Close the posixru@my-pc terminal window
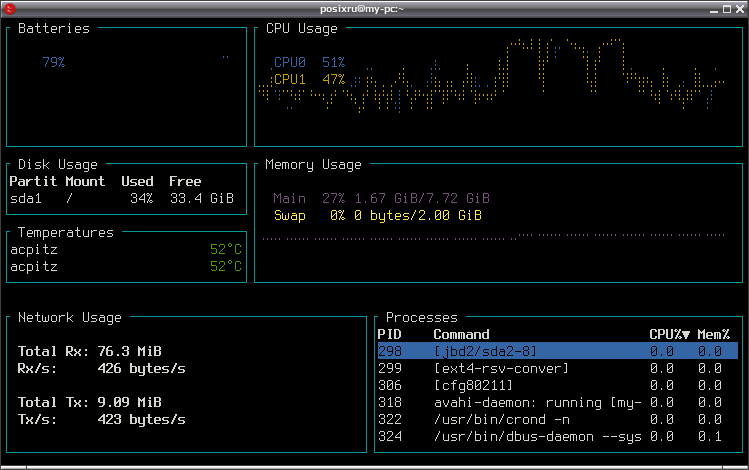Screen dimensions: 749x470 click(739, 9)
